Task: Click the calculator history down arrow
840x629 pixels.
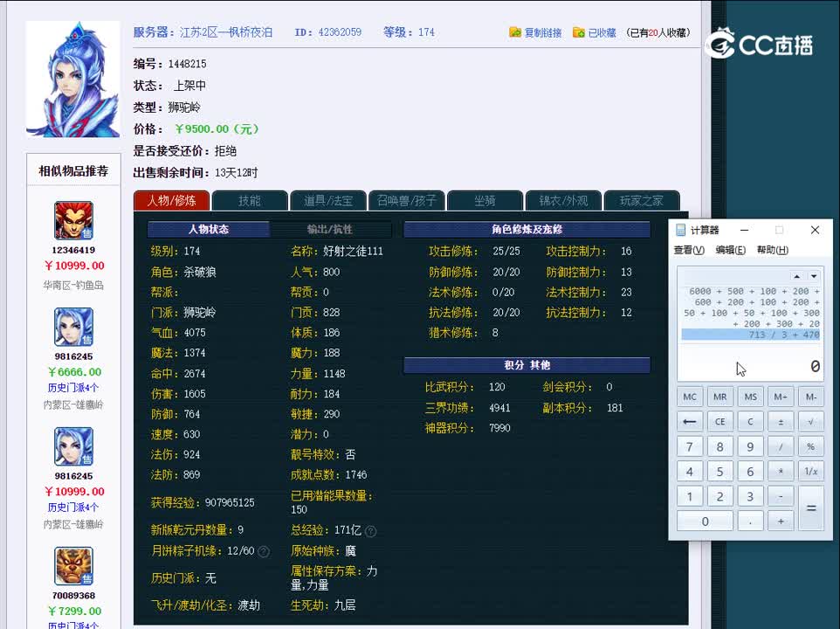Action: [814, 276]
